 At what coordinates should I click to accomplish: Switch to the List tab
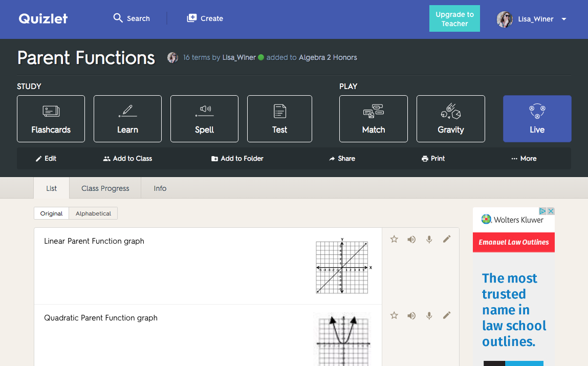(x=51, y=188)
